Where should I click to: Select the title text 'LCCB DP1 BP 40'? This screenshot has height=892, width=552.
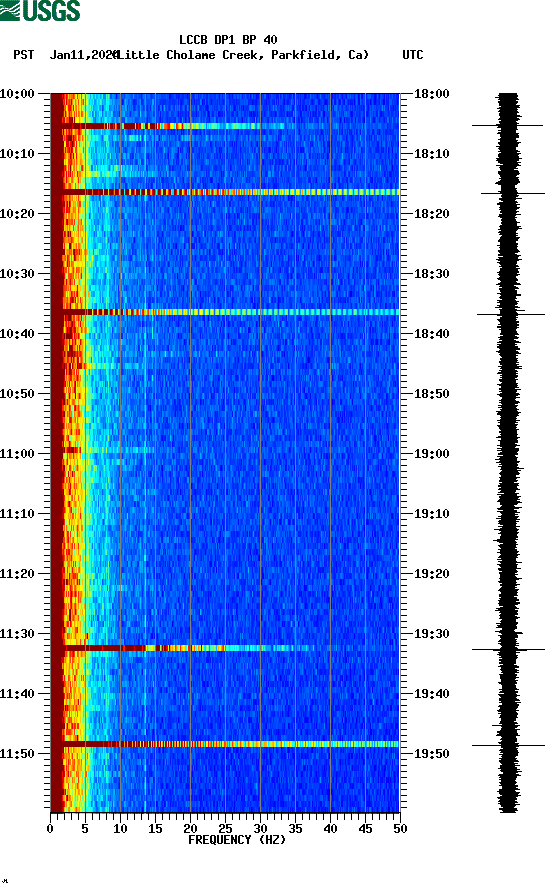point(228,40)
